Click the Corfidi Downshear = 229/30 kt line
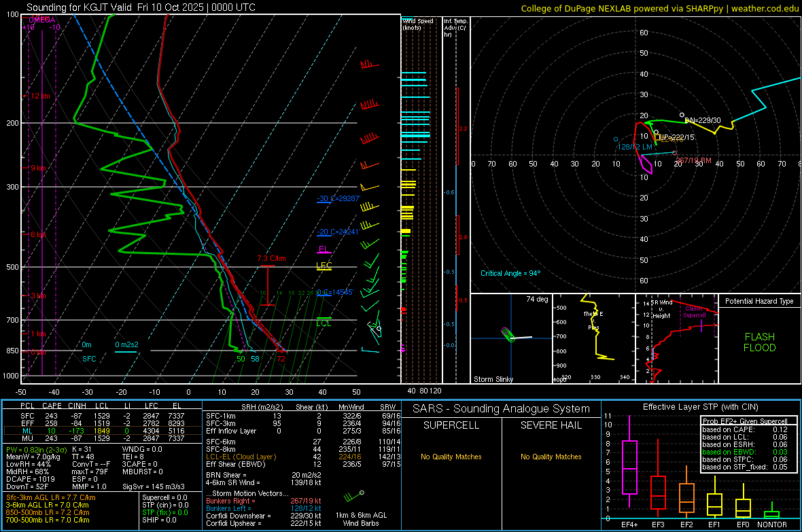This screenshot has width=802, height=532. [x=264, y=516]
